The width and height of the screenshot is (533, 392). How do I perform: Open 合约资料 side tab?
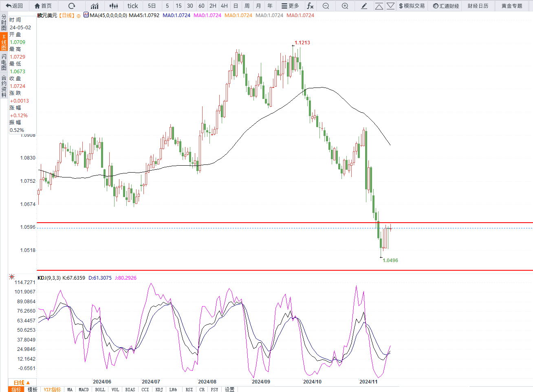[x=4, y=86]
